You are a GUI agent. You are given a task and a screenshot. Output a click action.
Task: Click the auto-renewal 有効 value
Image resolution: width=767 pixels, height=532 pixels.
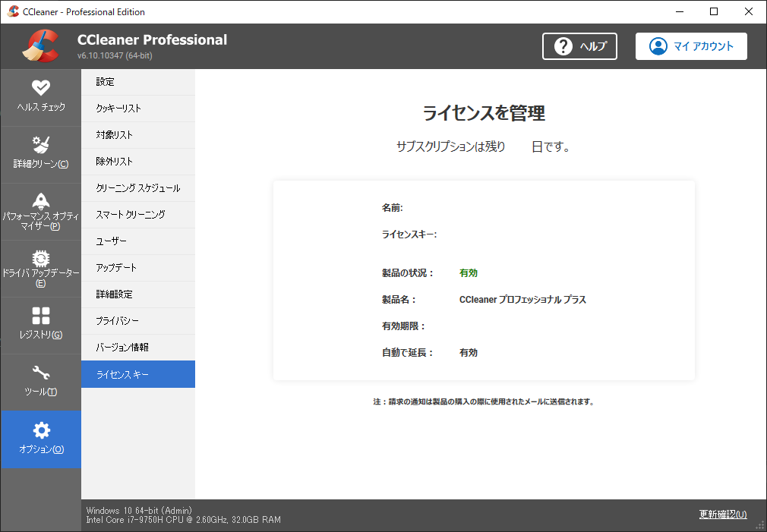pyautogui.click(x=469, y=353)
